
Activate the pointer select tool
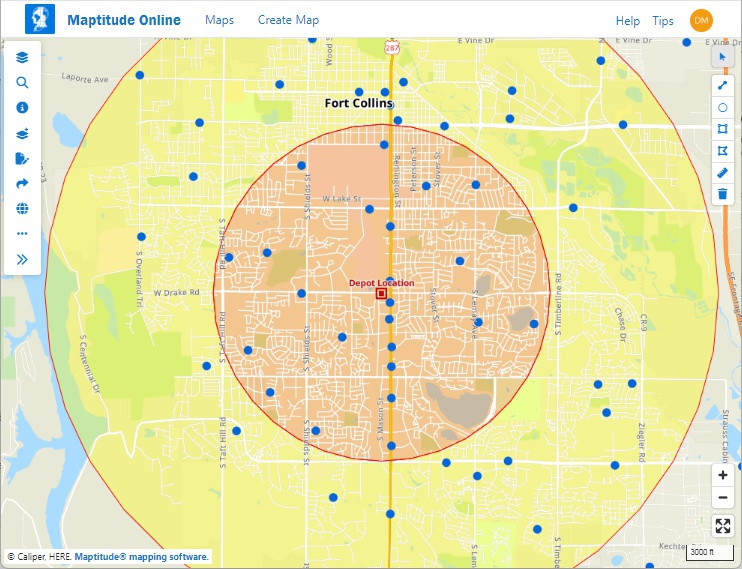pyautogui.click(x=723, y=57)
